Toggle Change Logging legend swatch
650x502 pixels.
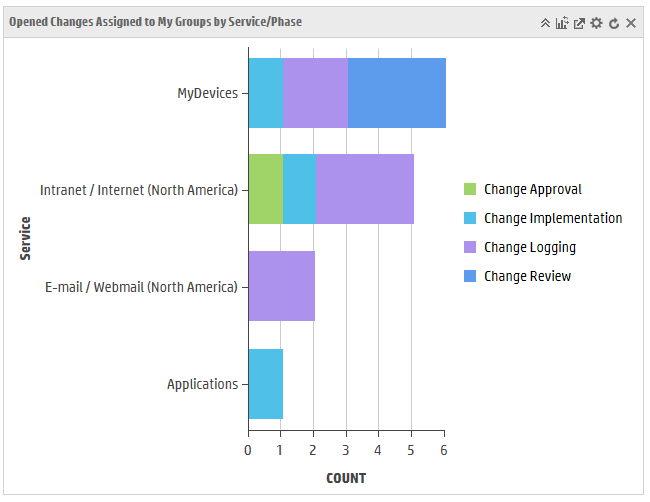pos(470,247)
